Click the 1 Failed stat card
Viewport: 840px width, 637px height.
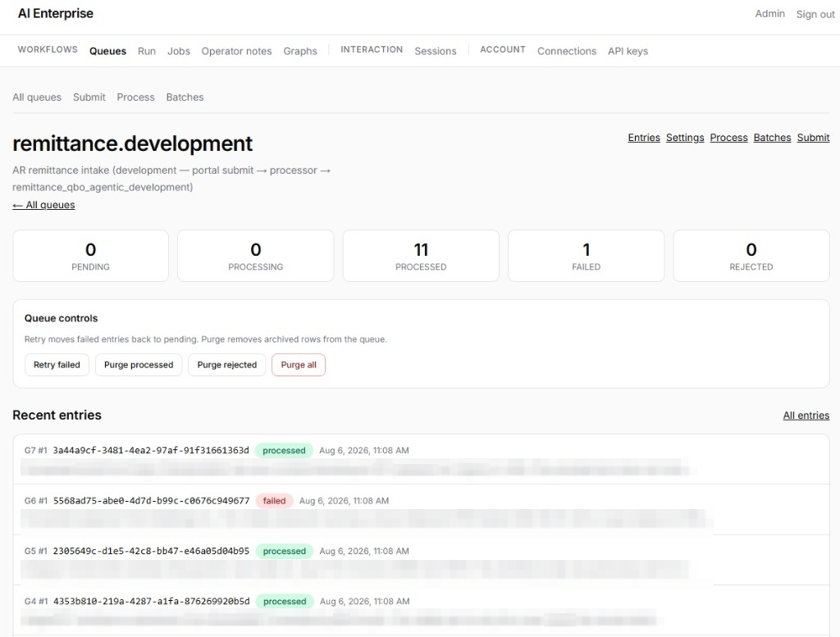[x=586, y=256]
